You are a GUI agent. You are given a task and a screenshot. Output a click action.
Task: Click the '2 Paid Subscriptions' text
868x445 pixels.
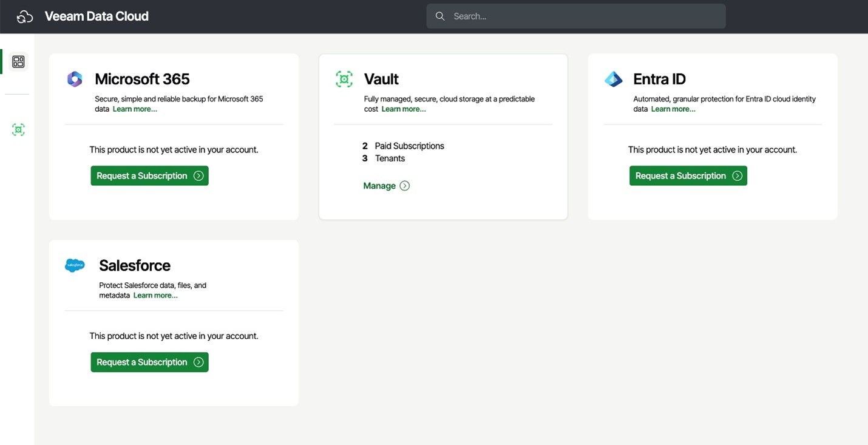click(403, 146)
